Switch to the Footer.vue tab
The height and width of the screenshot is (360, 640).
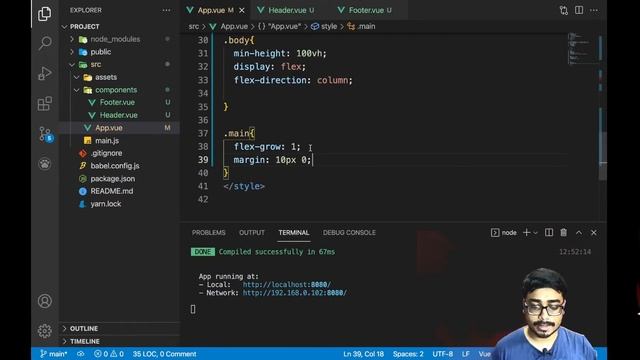[x=366, y=10]
